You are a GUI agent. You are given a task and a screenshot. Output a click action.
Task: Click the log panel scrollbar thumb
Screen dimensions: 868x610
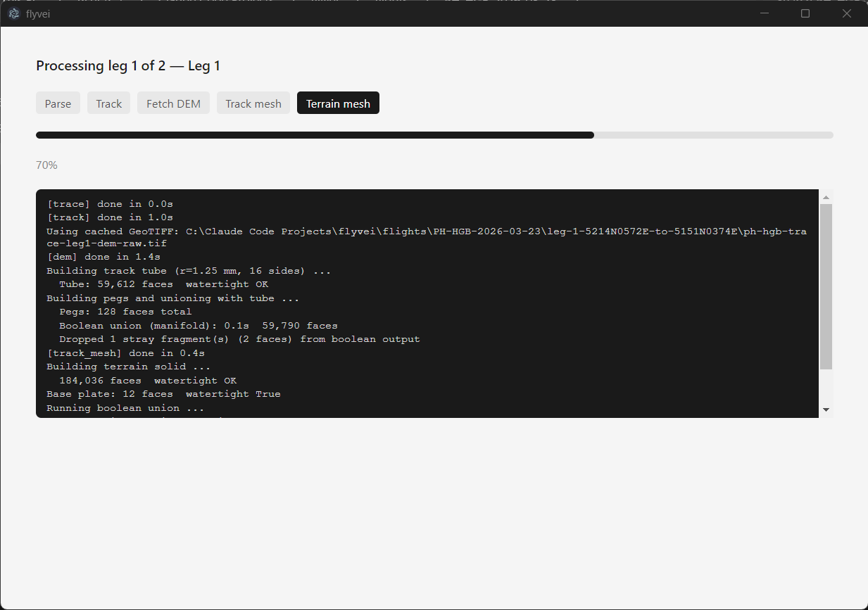pos(826,286)
